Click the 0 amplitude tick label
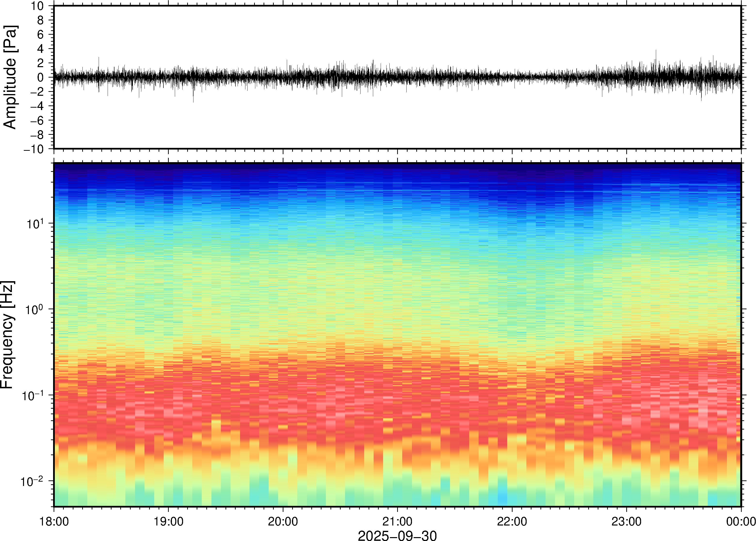The image size is (756, 541). point(41,78)
